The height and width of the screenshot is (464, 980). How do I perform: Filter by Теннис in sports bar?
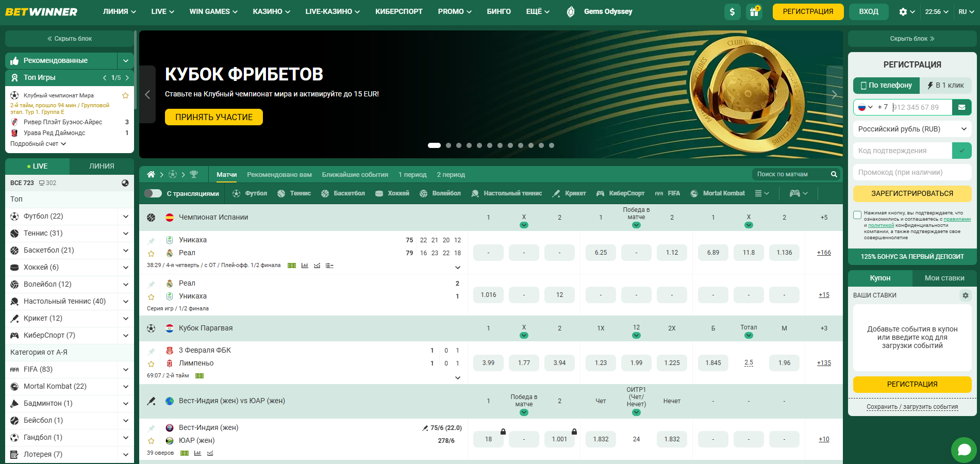tap(294, 193)
